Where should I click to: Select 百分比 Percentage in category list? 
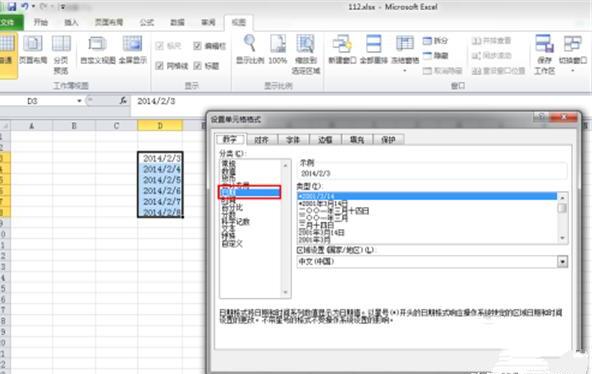click(x=232, y=208)
